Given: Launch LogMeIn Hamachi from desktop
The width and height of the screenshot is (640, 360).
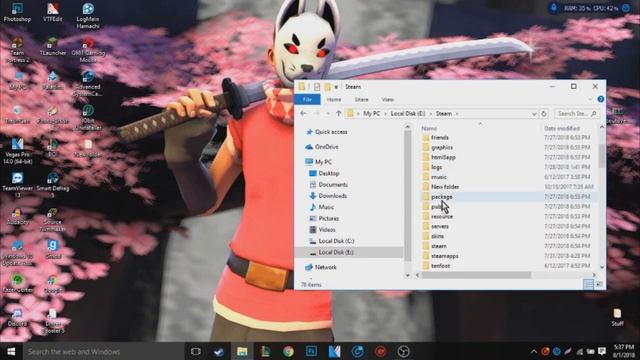Looking at the screenshot, I should coord(88,16).
